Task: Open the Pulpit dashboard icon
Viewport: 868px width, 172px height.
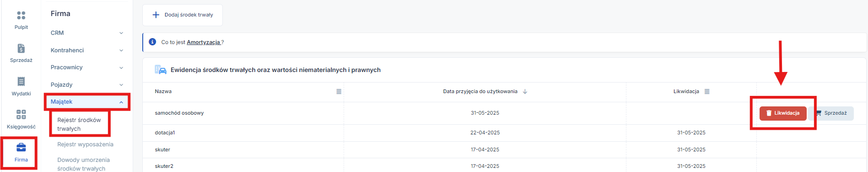Action: coord(21,16)
